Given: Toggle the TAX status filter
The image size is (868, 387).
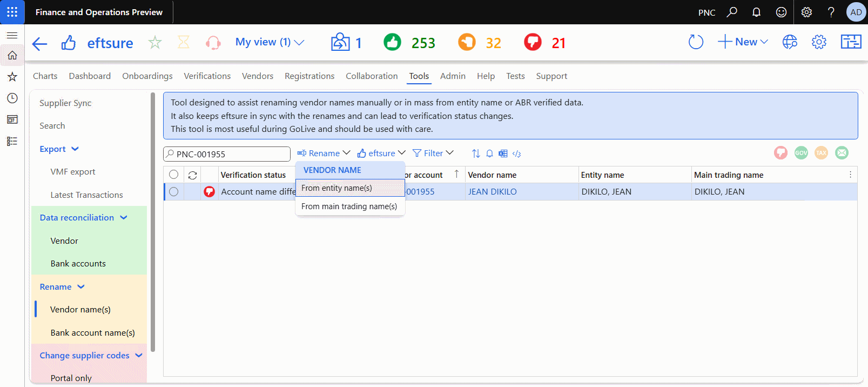Looking at the screenshot, I should point(821,153).
